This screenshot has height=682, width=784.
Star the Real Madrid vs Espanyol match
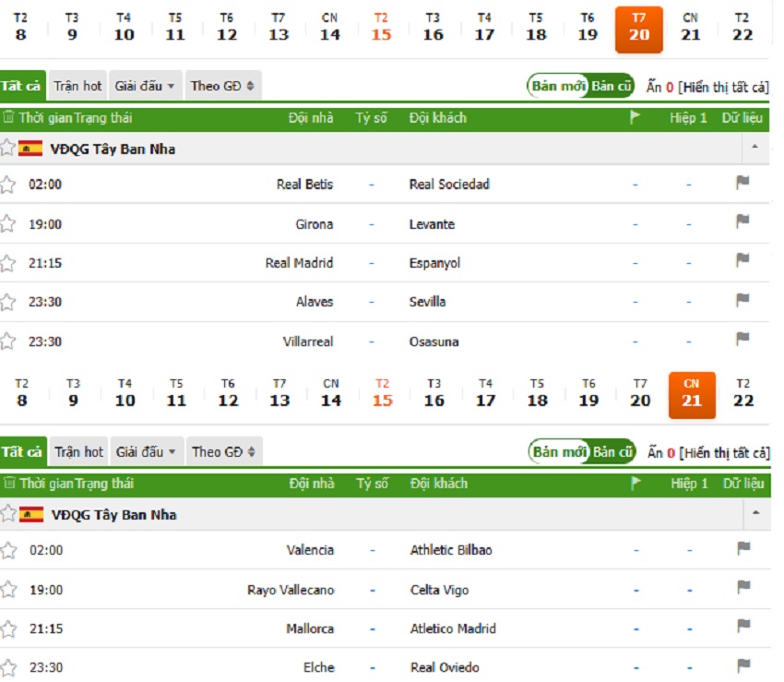tap(7, 263)
